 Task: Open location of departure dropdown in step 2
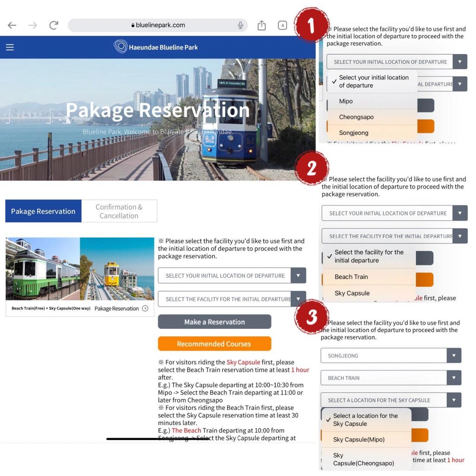pos(395,213)
